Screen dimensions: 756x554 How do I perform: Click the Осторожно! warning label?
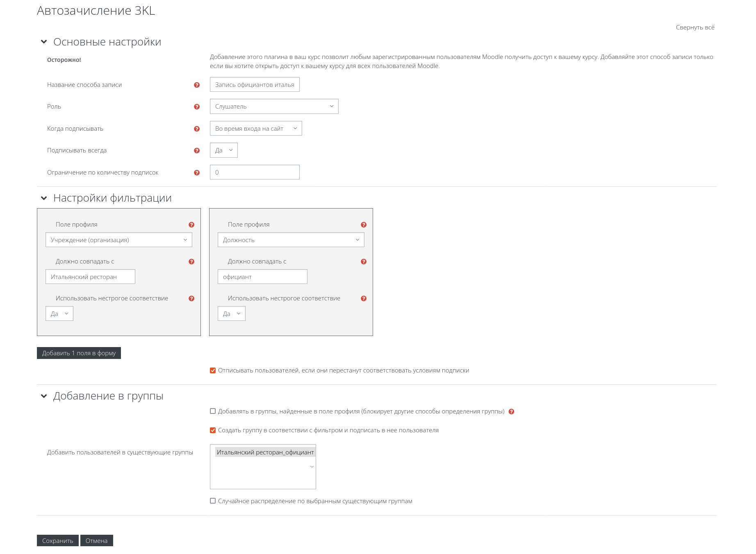[x=64, y=60]
